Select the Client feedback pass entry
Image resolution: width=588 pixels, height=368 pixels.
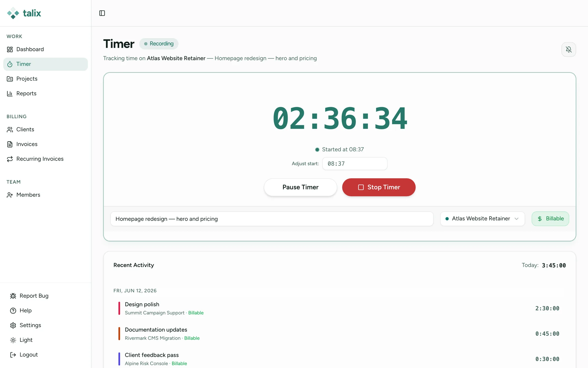pos(339,359)
